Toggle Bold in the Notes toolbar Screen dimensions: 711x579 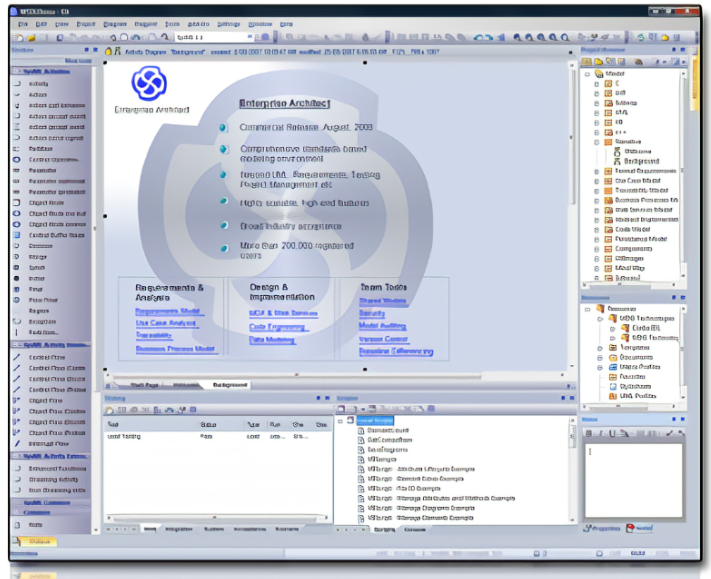pos(589,433)
